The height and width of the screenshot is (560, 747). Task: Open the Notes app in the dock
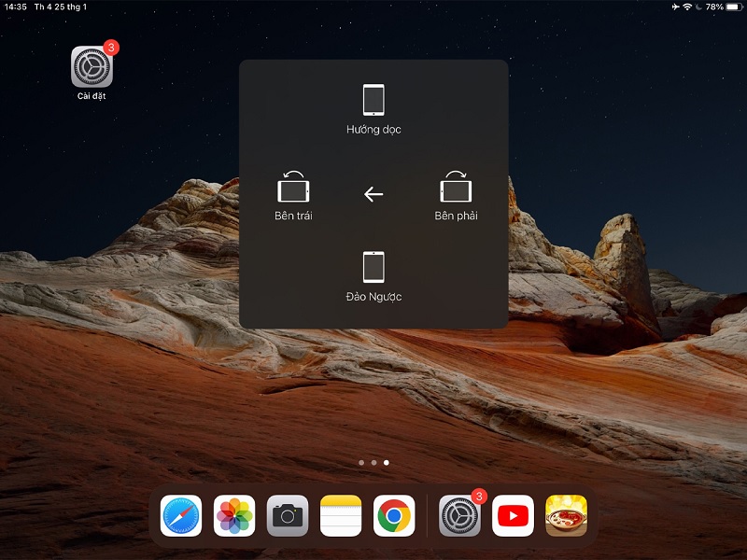[345, 514]
